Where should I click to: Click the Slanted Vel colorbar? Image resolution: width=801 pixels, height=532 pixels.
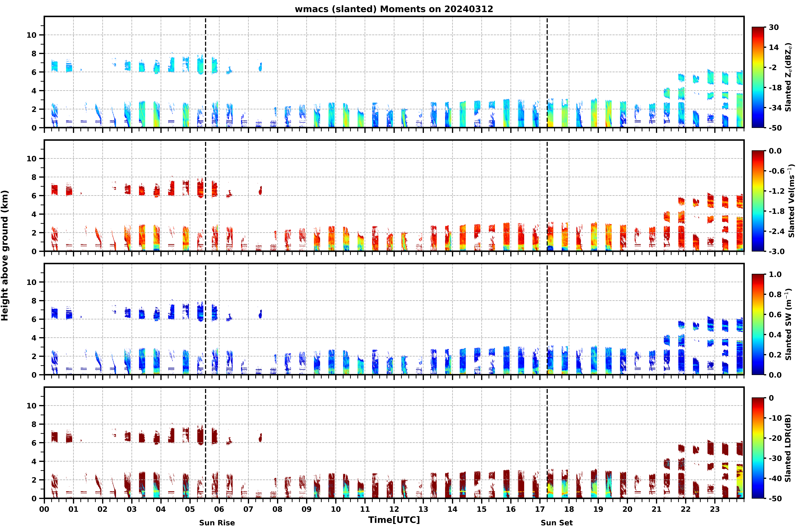coord(758,201)
